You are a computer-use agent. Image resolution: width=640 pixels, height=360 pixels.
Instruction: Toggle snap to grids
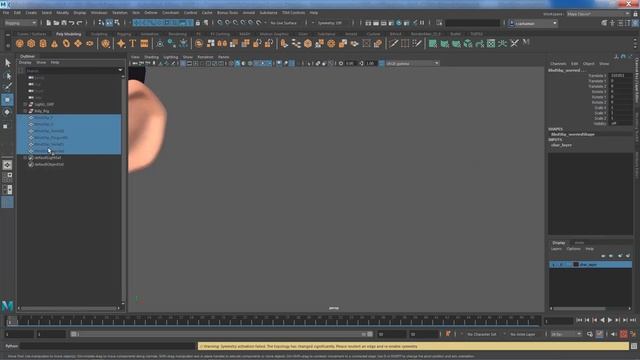coord(220,23)
